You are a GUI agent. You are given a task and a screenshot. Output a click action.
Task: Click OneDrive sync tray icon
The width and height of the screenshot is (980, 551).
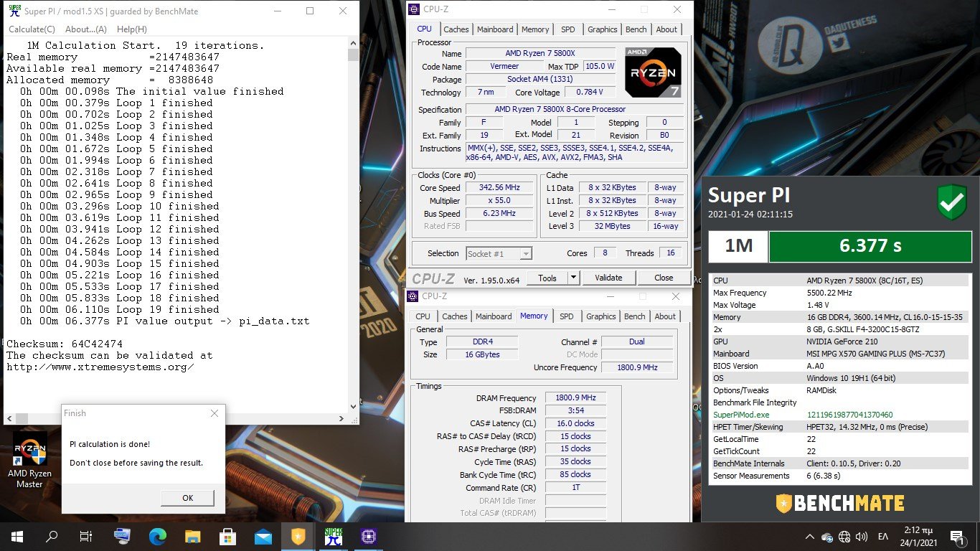(x=827, y=537)
